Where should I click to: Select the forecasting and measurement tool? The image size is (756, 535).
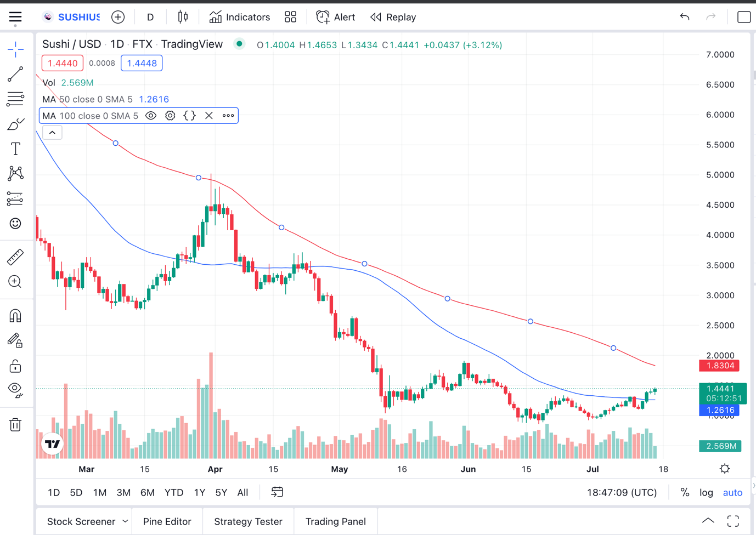(x=15, y=198)
